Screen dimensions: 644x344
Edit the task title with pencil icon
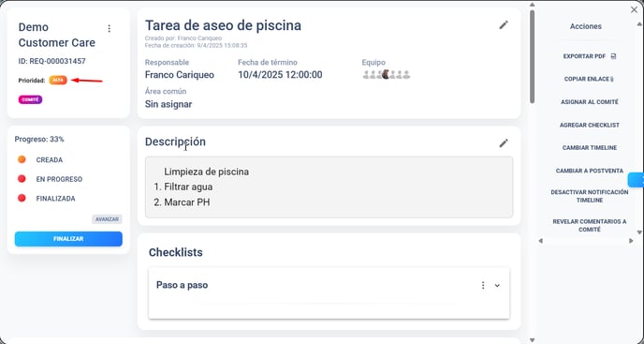pos(504,25)
